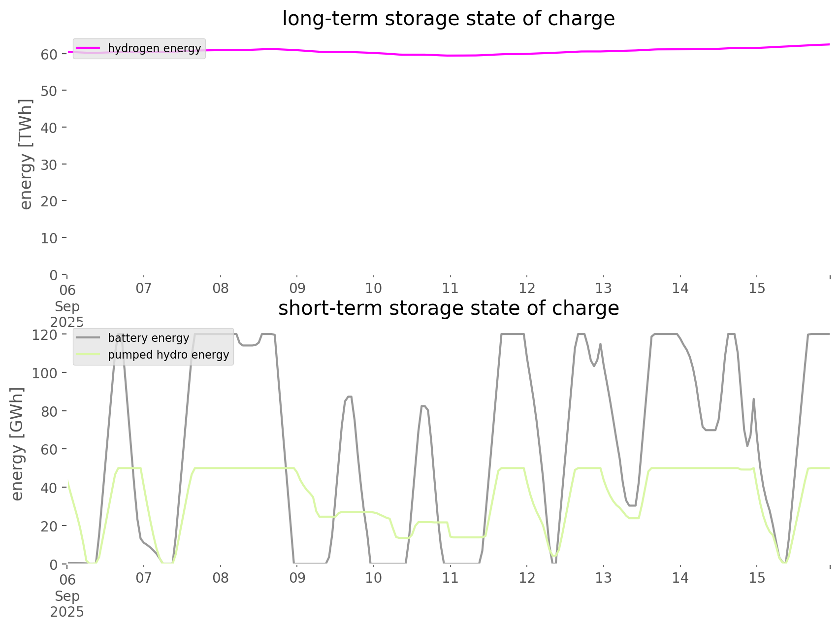The width and height of the screenshot is (840, 629).
Task: Click the gray battery legend line swatch
Action: [x=89, y=338]
